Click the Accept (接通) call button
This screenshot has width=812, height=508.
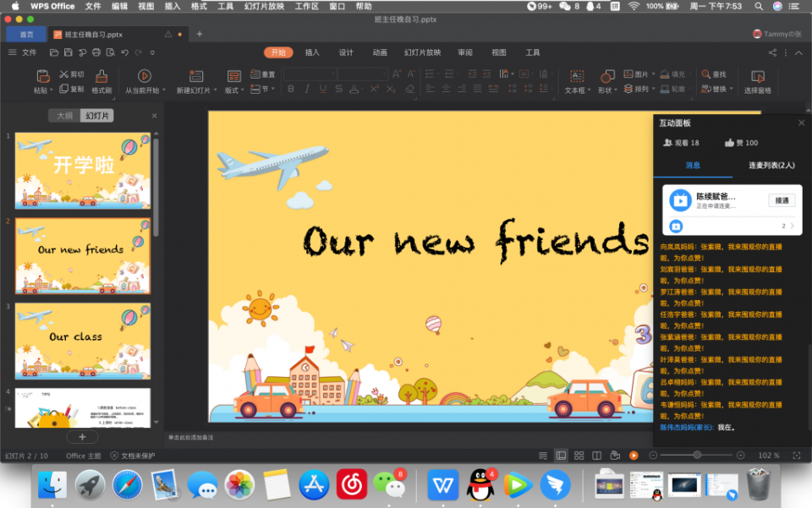[782, 200]
